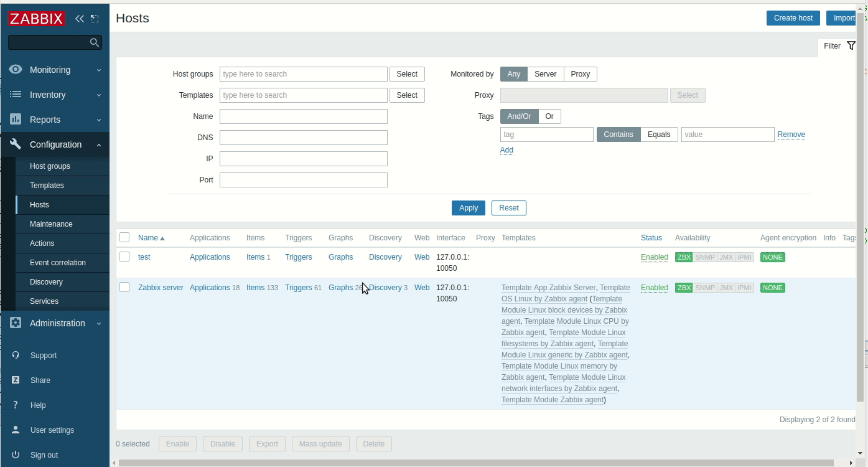This screenshot has height=467, width=868.
Task: Click the Zabbix logo
Action: [37, 19]
